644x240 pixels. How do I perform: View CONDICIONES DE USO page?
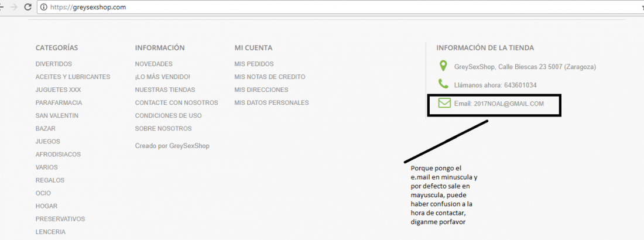coord(169,115)
